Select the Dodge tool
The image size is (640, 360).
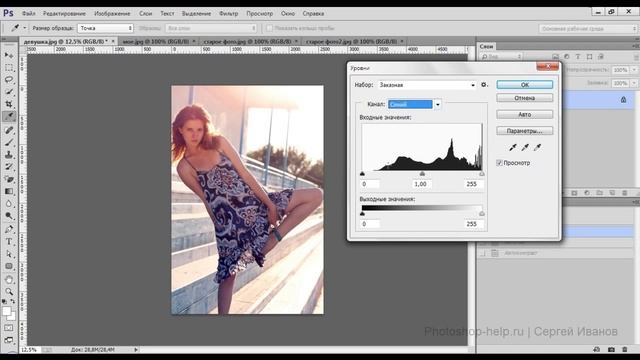pyautogui.click(x=9, y=216)
